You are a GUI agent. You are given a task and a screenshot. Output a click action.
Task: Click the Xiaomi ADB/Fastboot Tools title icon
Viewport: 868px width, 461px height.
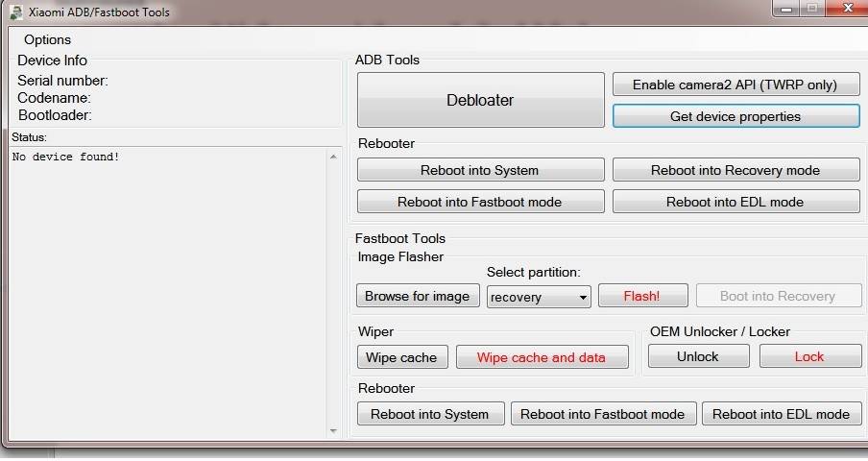(16, 12)
